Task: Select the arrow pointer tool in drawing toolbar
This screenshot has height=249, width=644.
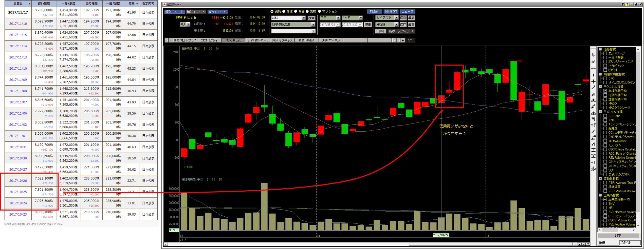Action: click(593, 55)
